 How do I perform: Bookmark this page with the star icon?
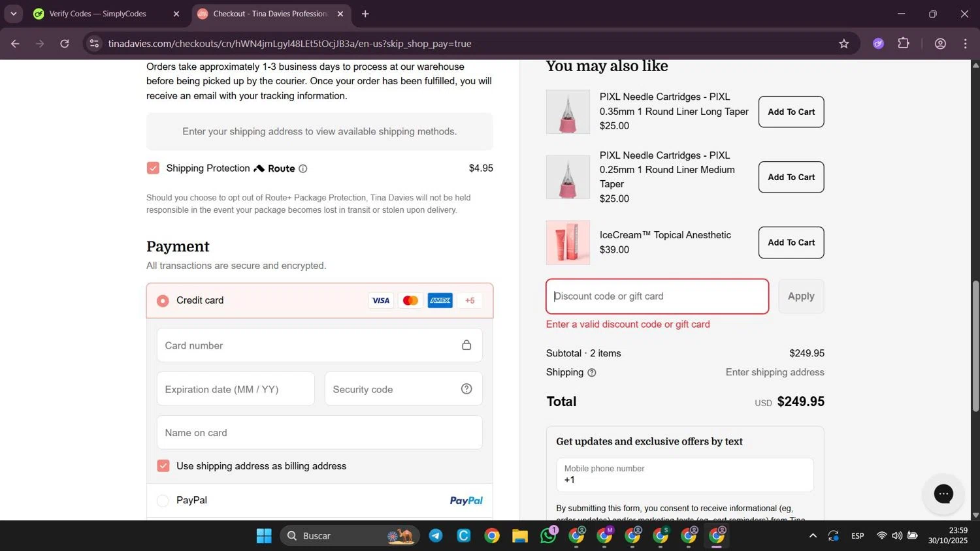[843, 44]
